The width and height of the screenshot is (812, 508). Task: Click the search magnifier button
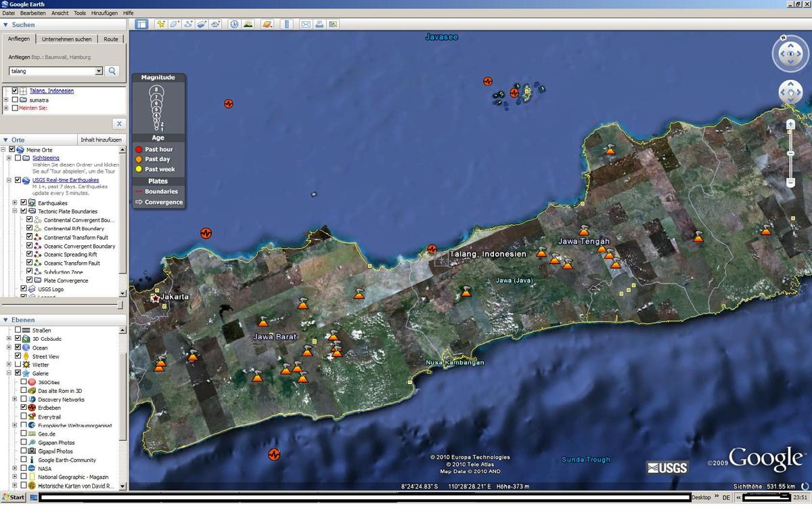pos(112,71)
